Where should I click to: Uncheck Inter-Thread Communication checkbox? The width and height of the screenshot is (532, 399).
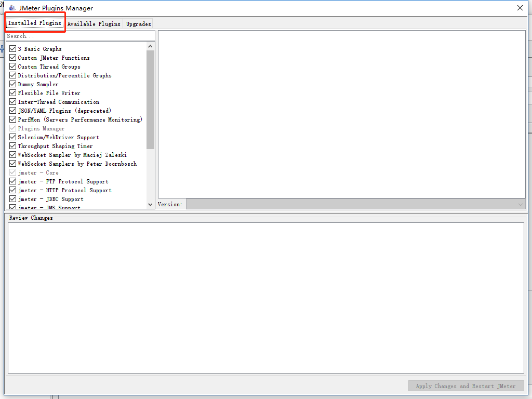click(x=12, y=101)
